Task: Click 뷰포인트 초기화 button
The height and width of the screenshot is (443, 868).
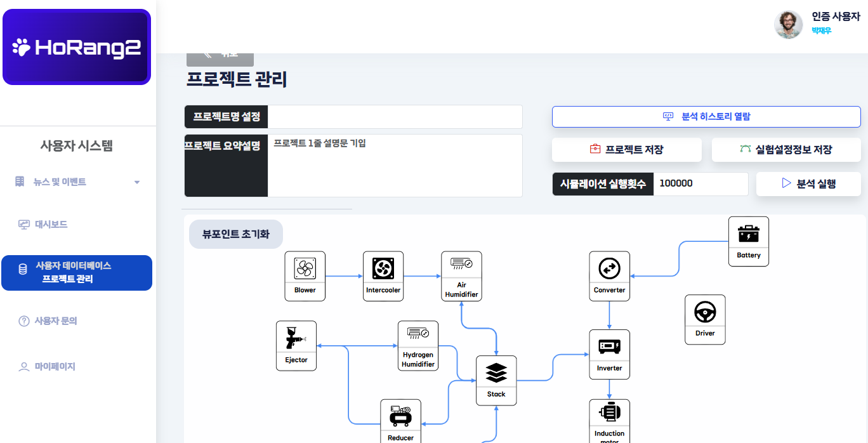Action: tap(236, 234)
